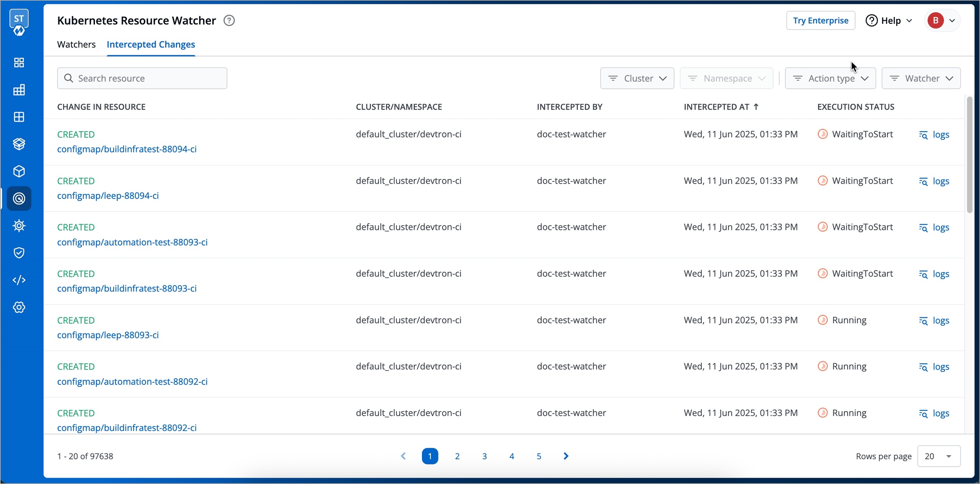Screen dimensions: 980x484
Task: Open the stacked layers sidebar icon
Action: coord(19,144)
